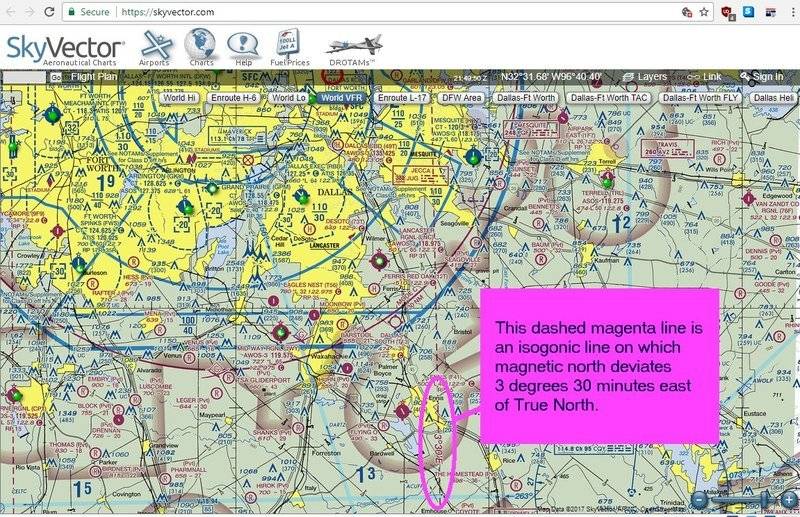Go back using the browser back arrow
Viewport: 800px width, 517px height.
tap(11, 12)
